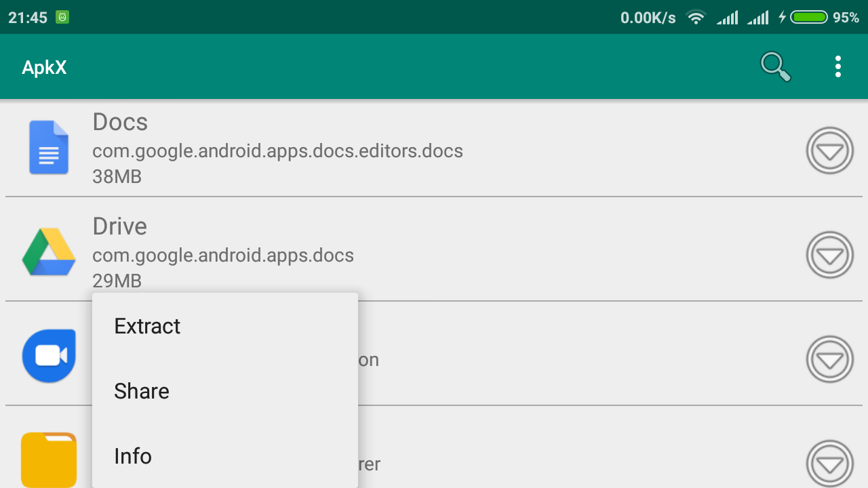Choose Extract from the popup menu
This screenshot has width=868, height=488.
pyautogui.click(x=225, y=326)
